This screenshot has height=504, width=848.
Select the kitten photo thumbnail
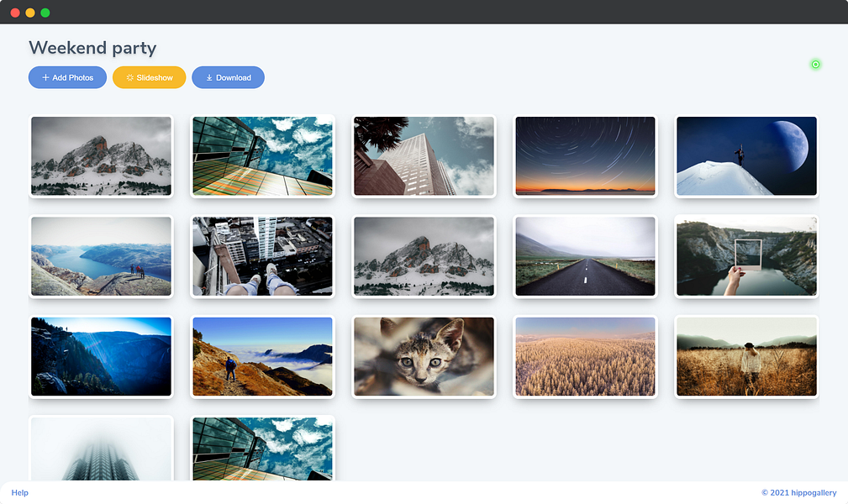tap(424, 356)
